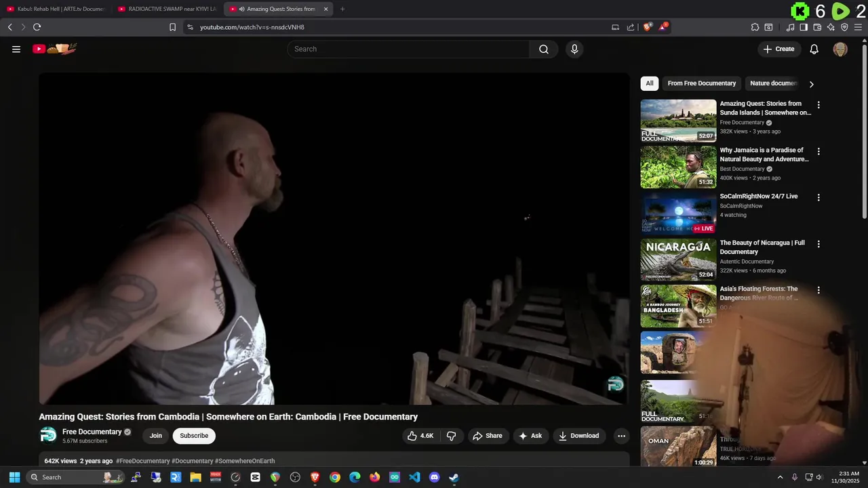Subscribe to Free Documentary

point(194,436)
